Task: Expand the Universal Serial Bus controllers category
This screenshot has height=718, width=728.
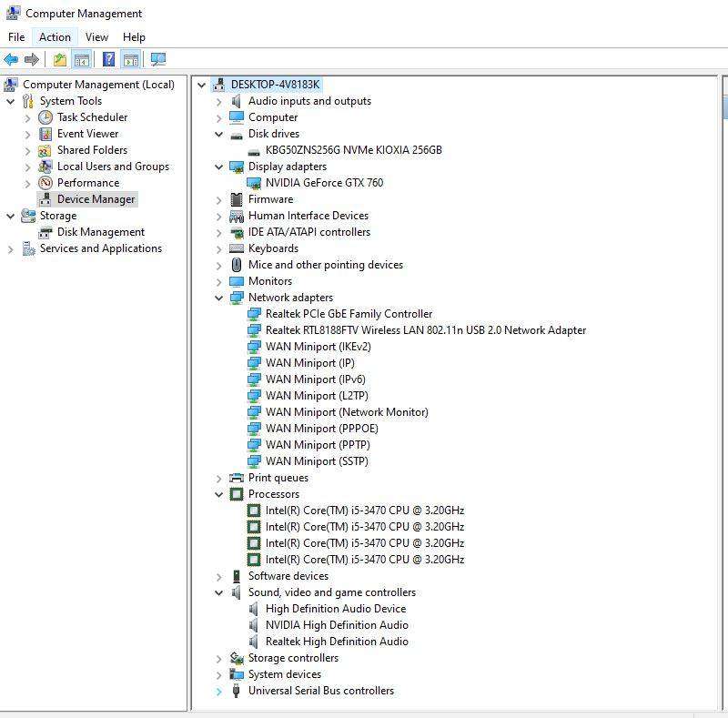Action: point(217,691)
